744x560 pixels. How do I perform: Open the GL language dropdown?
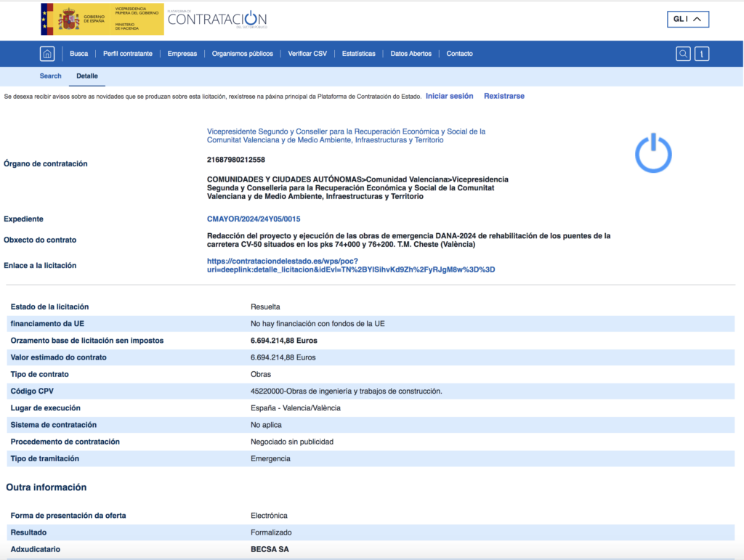click(x=687, y=20)
